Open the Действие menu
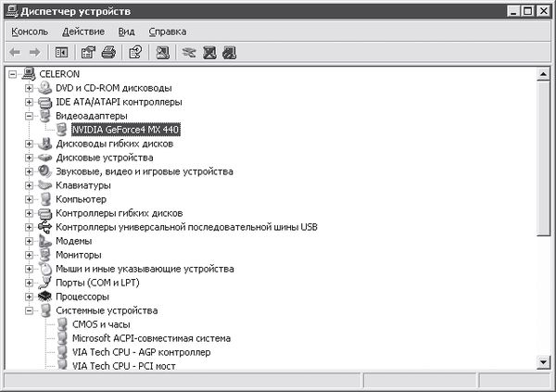The width and height of the screenshot is (556, 392). 83,32
